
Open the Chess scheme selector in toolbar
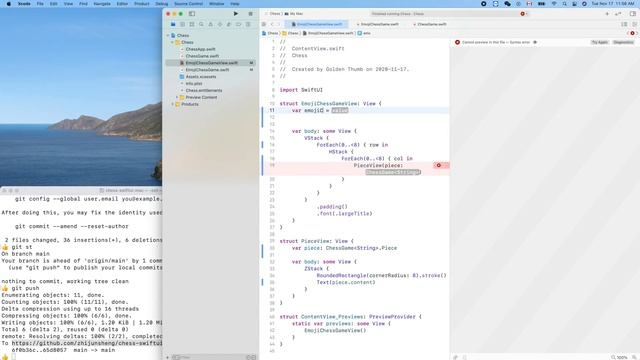(273, 14)
